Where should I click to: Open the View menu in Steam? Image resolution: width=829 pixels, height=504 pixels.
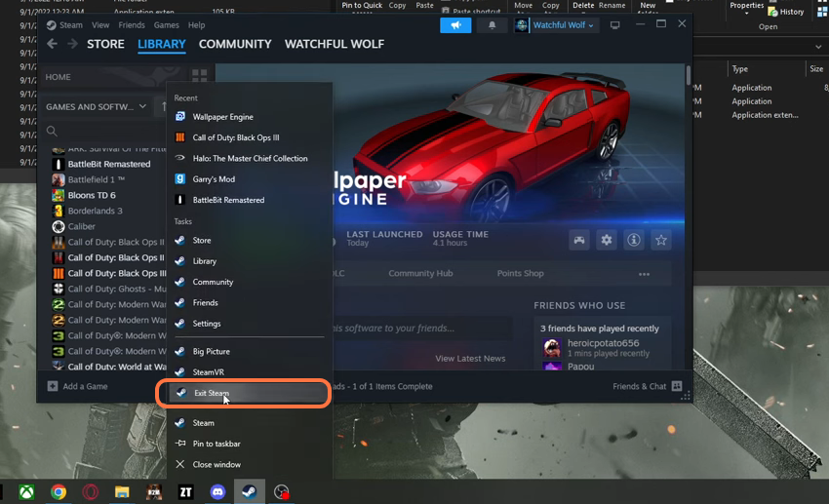point(100,24)
